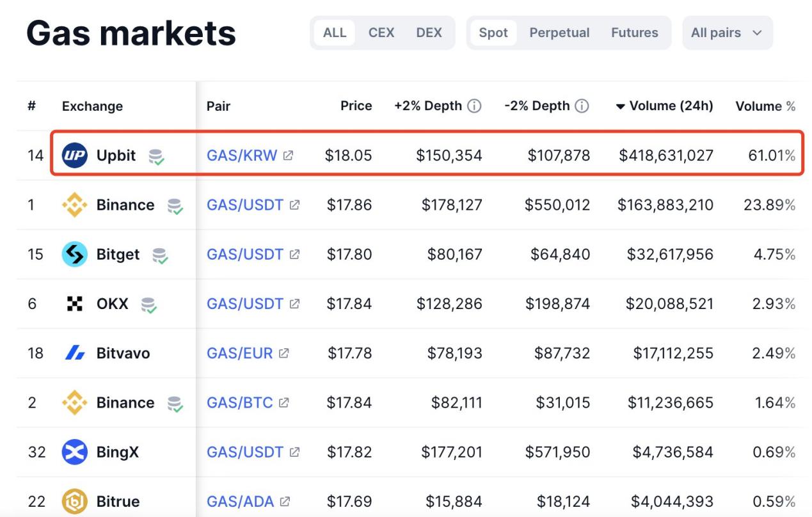Click the Bitget exchange logo icon

74,255
